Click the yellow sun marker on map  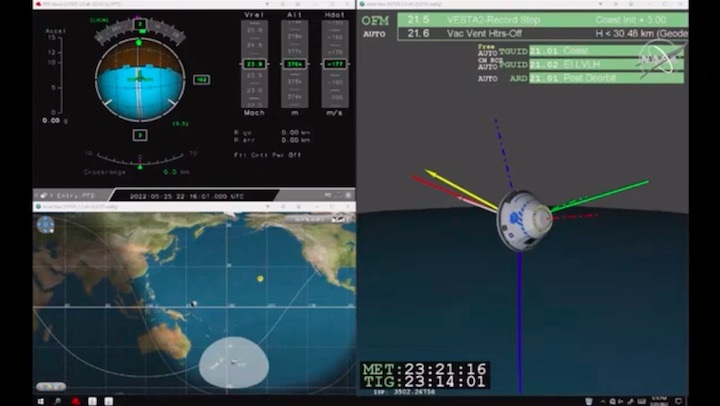tap(260, 278)
